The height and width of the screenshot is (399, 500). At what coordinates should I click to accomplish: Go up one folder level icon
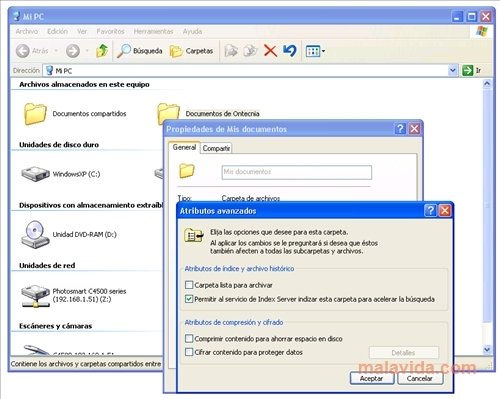point(102,51)
